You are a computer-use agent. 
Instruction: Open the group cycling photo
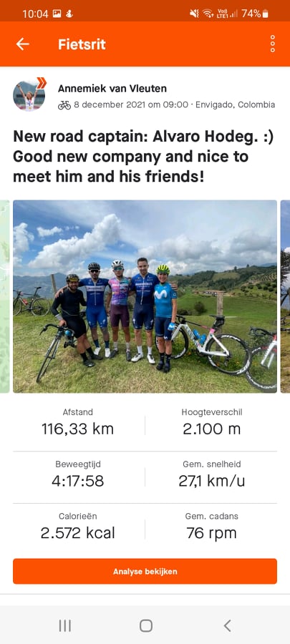pyautogui.click(x=145, y=296)
